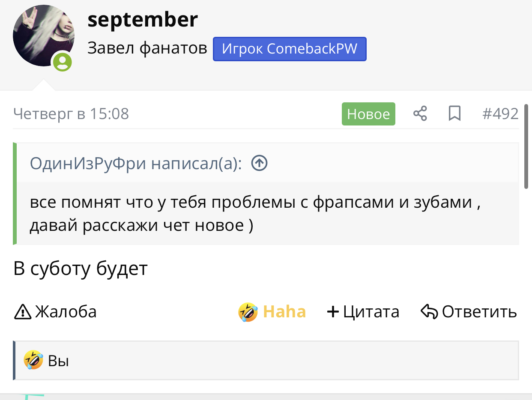The width and height of the screenshot is (532, 400).
Task: Toggle the Haha reaction on this post
Action: coord(272,312)
